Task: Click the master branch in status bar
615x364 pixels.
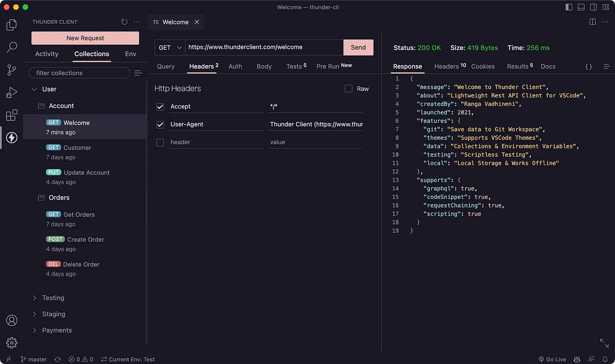Action: [33, 359]
